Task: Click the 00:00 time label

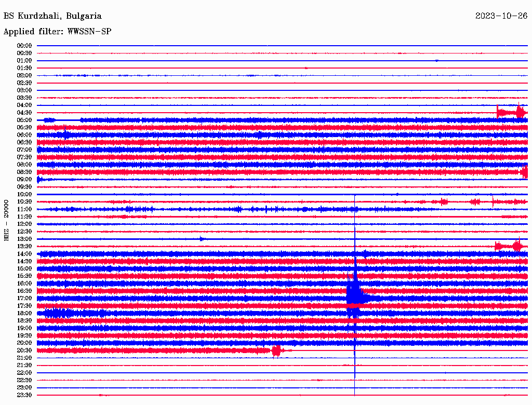Action: pyautogui.click(x=24, y=46)
